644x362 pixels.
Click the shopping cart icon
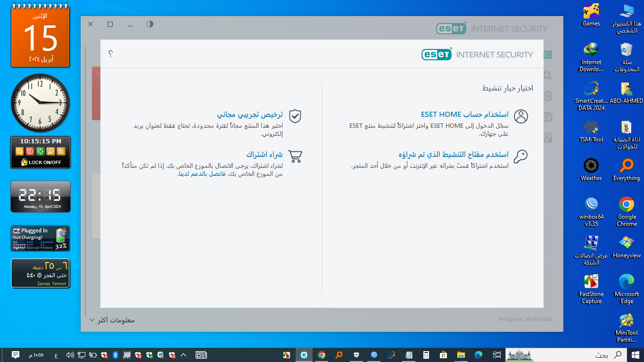click(295, 156)
